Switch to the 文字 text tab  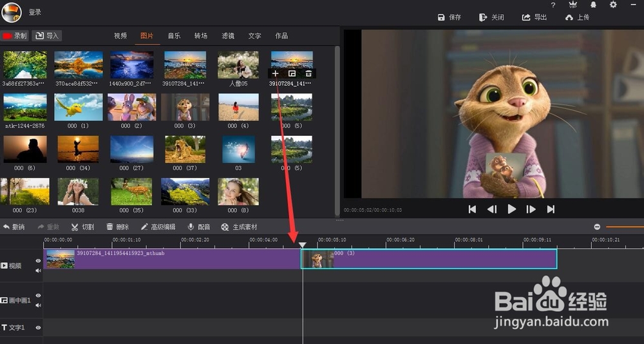254,36
